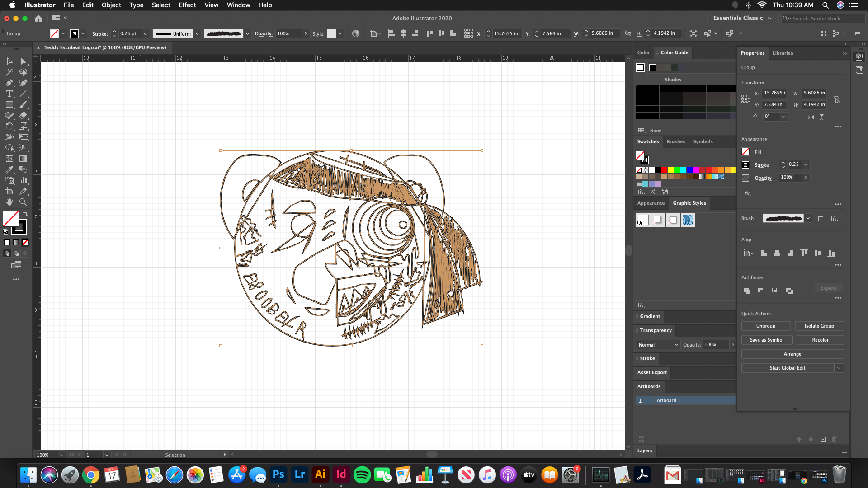The image size is (868, 488).
Task: Choose the Eyedropper tool
Action: tap(9, 169)
